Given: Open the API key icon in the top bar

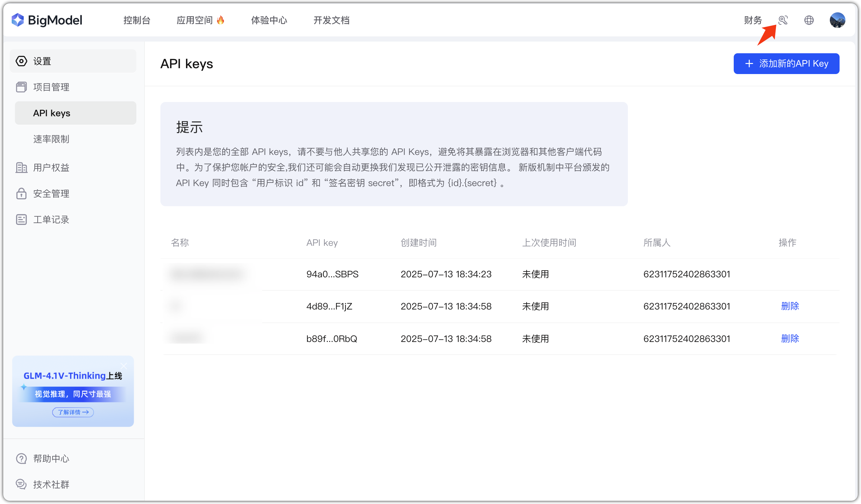Looking at the screenshot, I should (x=783, y=20).
